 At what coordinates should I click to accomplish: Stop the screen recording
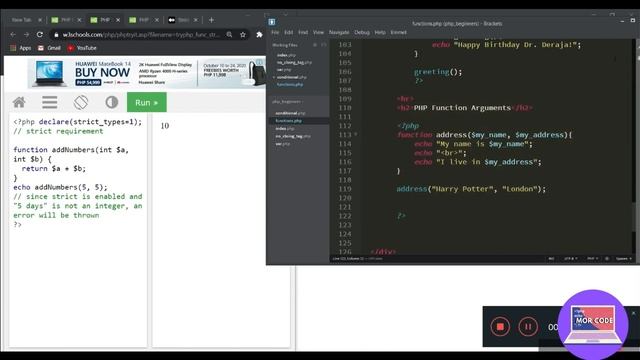coord(500,327)
